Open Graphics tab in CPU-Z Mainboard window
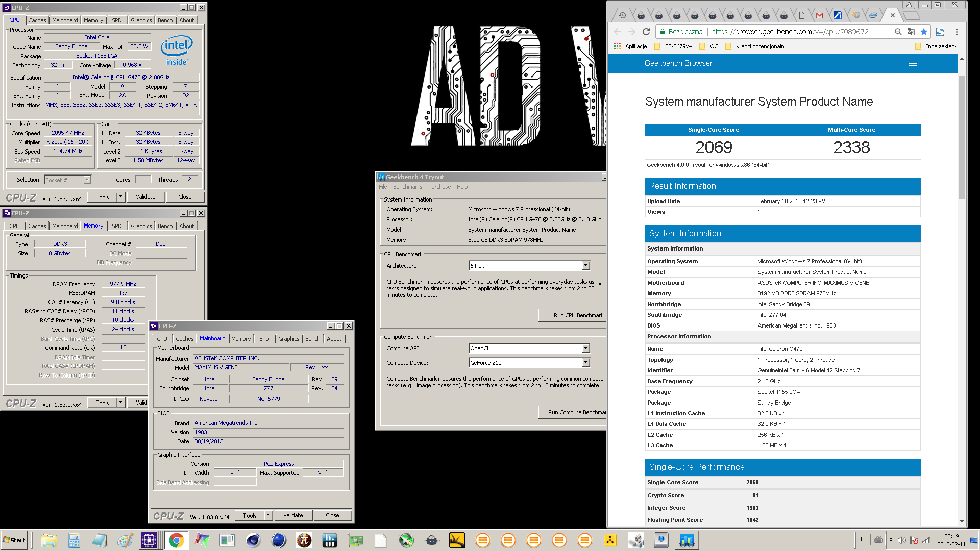This screenshot has width=980, height=551. tap(288, 339)
